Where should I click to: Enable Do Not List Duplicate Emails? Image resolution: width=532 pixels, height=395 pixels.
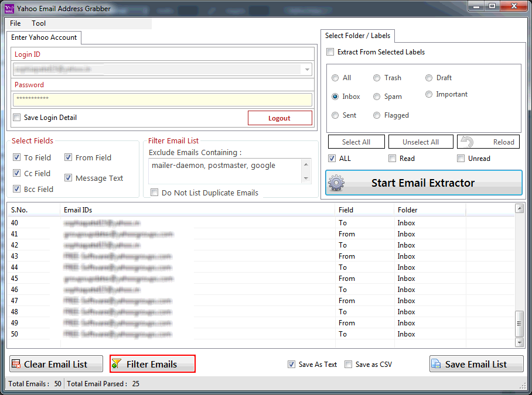point(154,193)
